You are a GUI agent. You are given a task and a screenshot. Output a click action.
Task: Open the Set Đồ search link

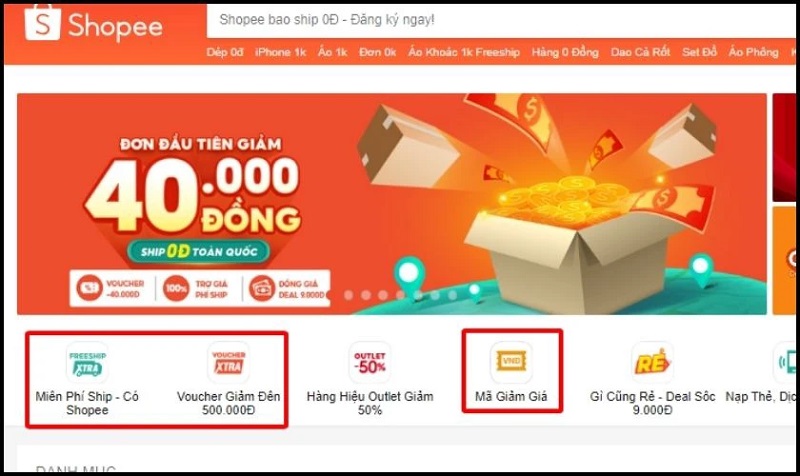tap(699, 52)
